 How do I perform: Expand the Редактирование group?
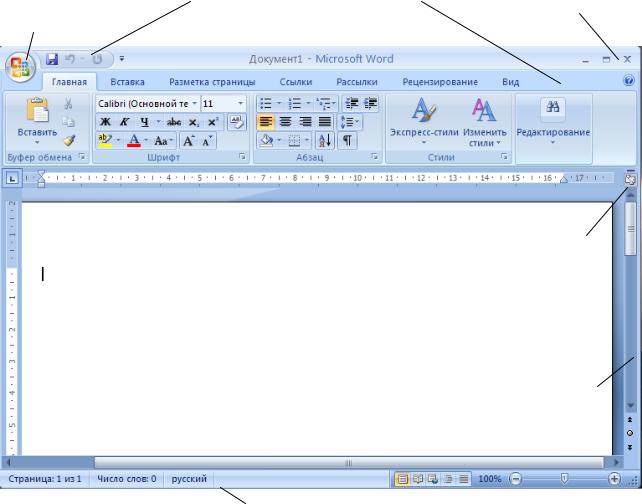click(x=553, y=122)
